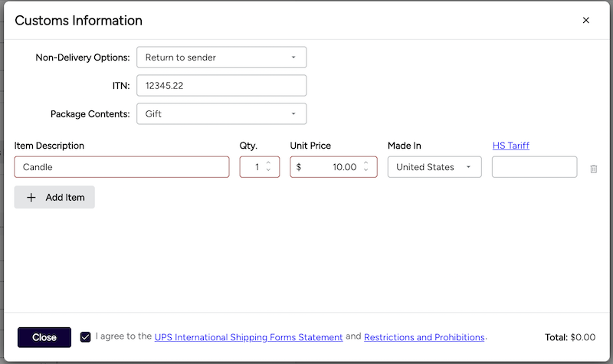
Task: Open the HS Tariff link
Action: pos(510,146)
